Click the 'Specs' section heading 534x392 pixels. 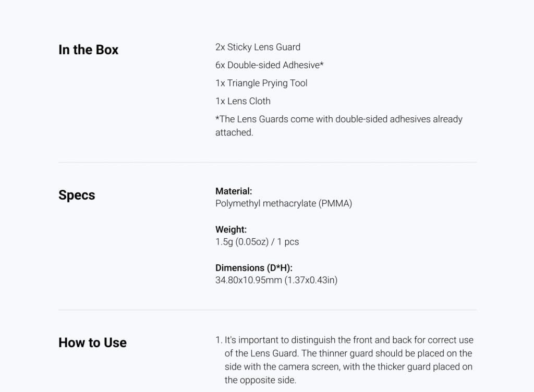[77, 195]
